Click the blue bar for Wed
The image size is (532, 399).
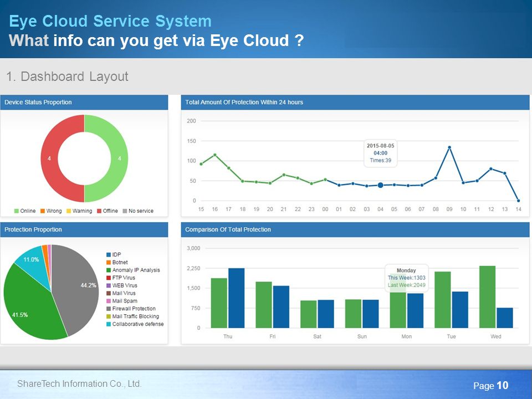504,318
